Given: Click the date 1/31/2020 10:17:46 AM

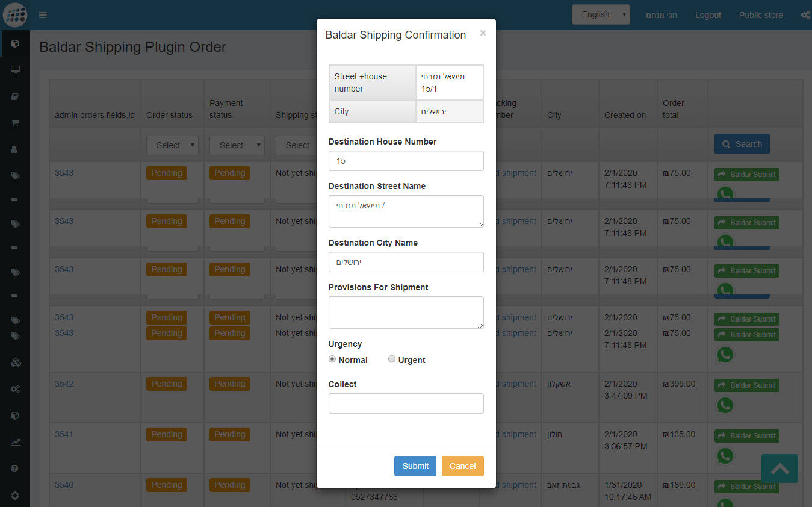Looking at the screenshot, I should (628, 491).
